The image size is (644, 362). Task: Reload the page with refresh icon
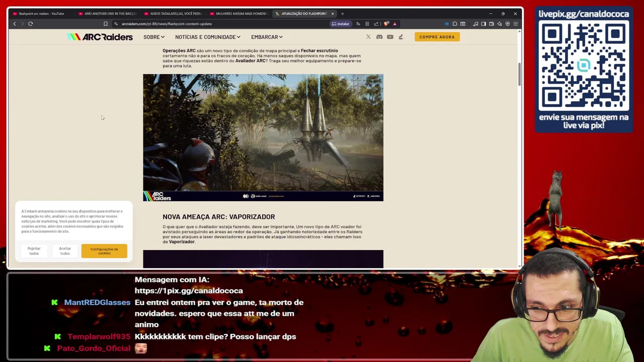pyautogui.click(x=31, y=24)
